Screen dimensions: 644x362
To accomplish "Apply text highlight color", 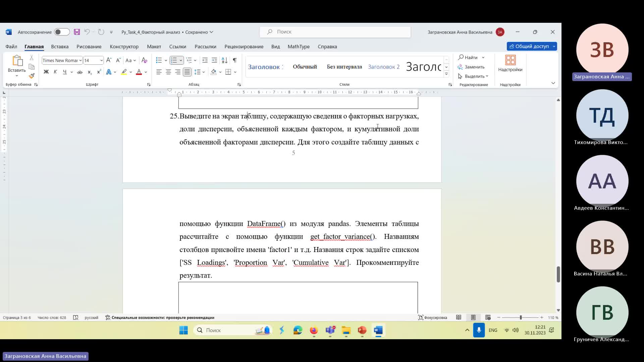I will (124, 72).
